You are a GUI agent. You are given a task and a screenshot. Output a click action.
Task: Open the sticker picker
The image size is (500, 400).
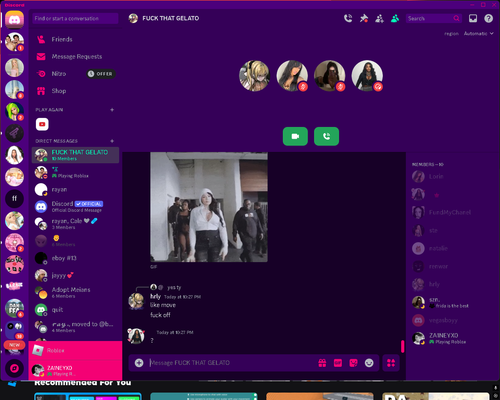click(353, 363)
